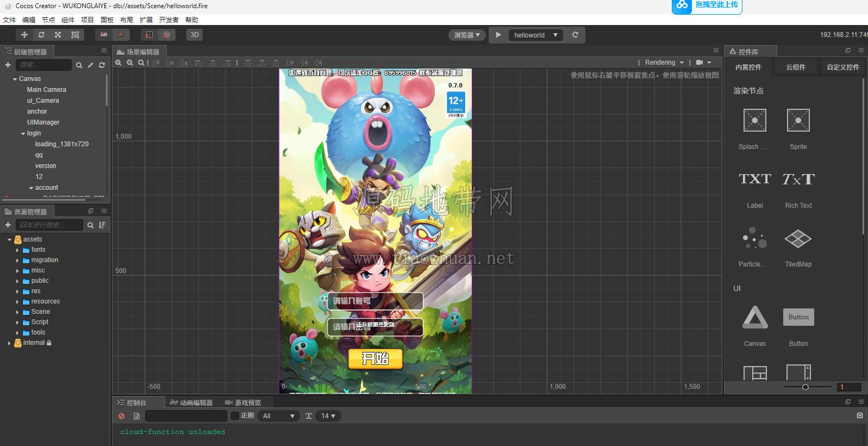Enable the regex checkbox in console

tap(235, 416)
